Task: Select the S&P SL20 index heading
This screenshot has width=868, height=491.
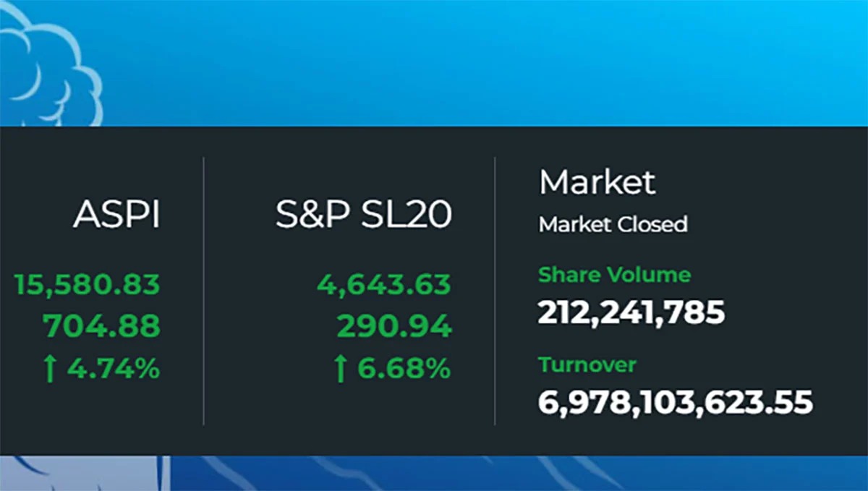Action: (363, 215)
